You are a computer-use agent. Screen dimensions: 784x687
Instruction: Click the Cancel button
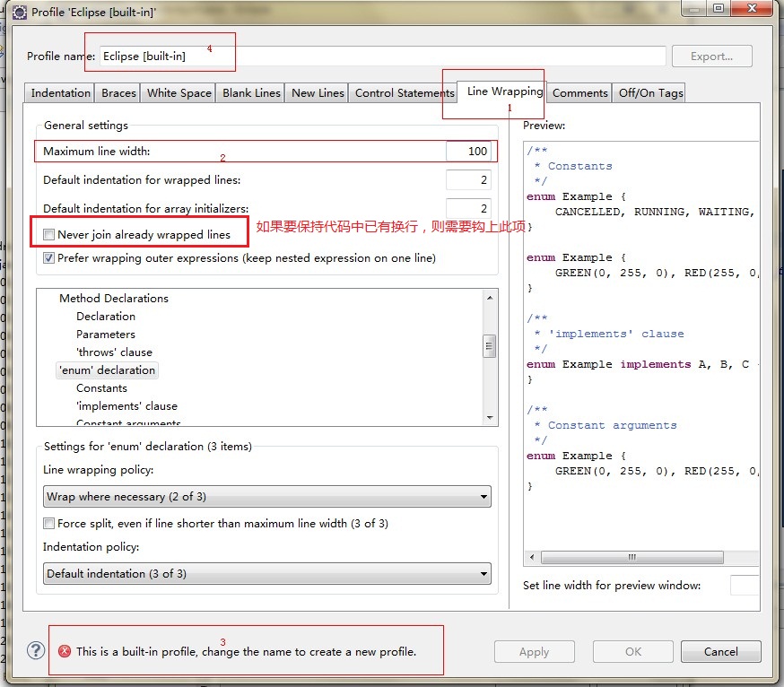(721, 651)
